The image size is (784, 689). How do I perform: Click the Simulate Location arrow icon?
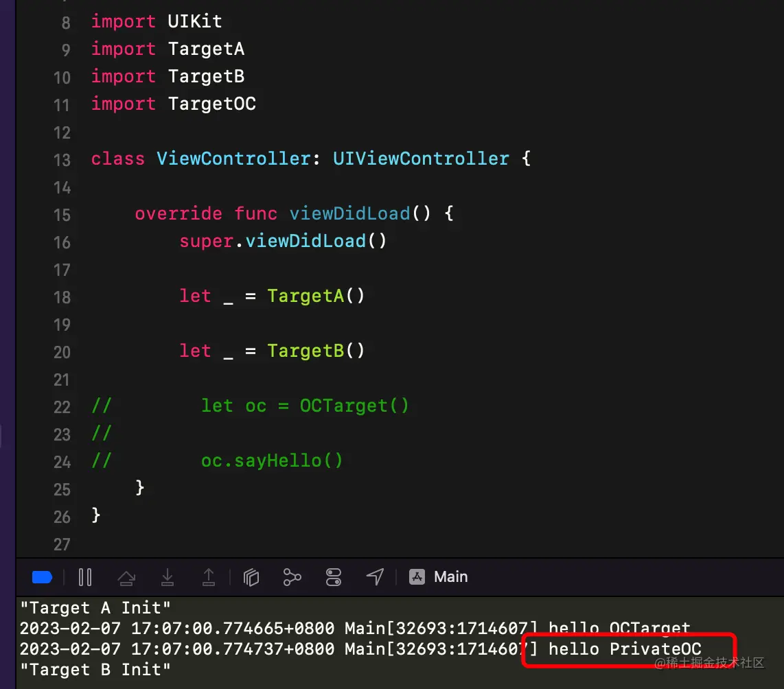375,576
